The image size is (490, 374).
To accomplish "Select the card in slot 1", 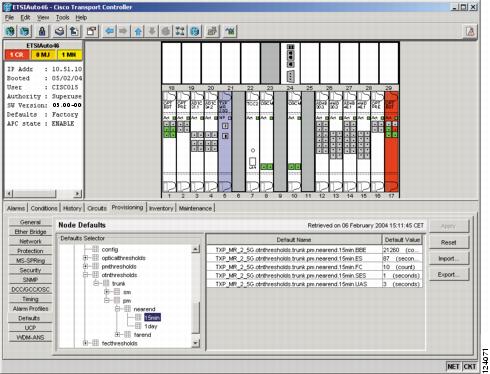I will pos(169,142).
